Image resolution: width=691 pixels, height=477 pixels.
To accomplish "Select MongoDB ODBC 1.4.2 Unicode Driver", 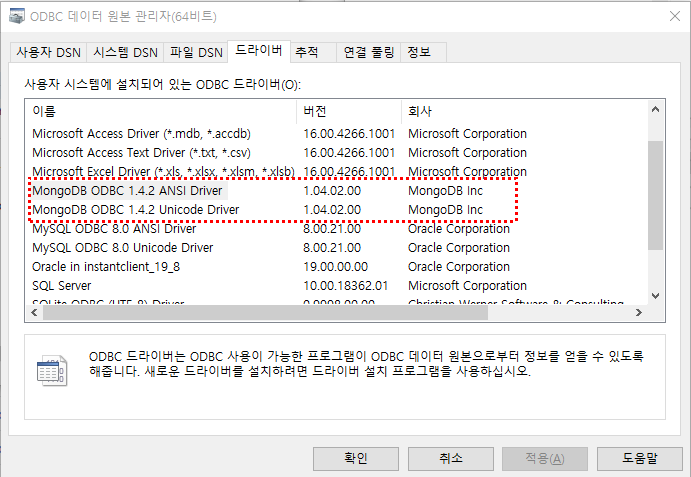I will point(136,210).
